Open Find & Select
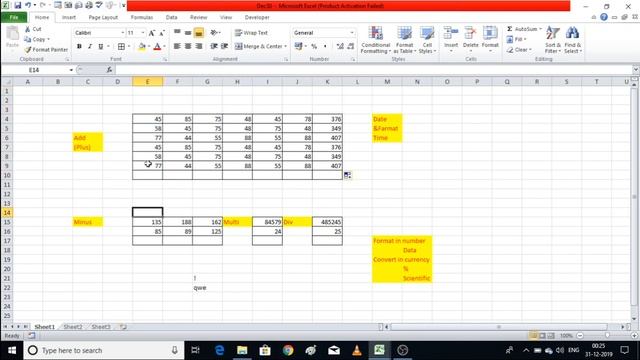 pos(572,40)
